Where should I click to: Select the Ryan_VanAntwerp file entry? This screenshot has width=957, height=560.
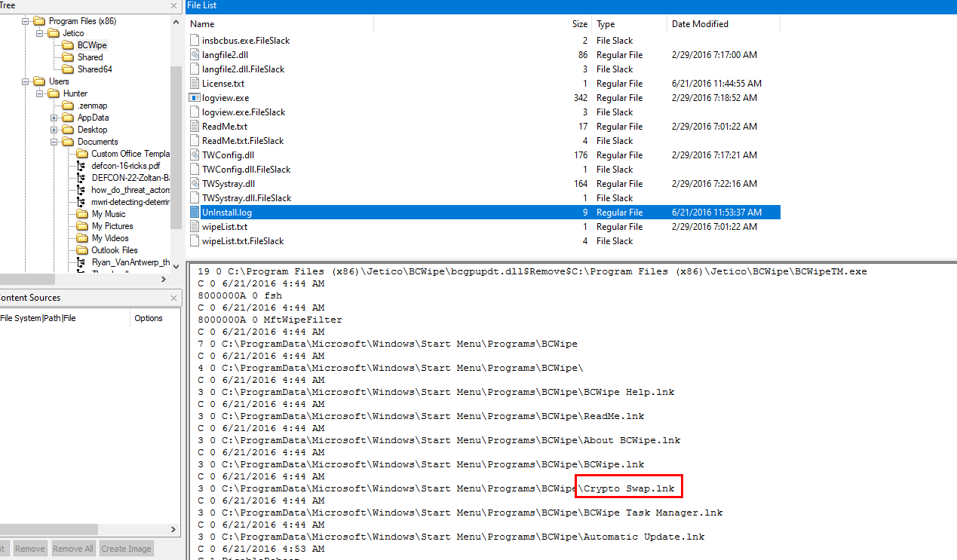pos(130,262)
